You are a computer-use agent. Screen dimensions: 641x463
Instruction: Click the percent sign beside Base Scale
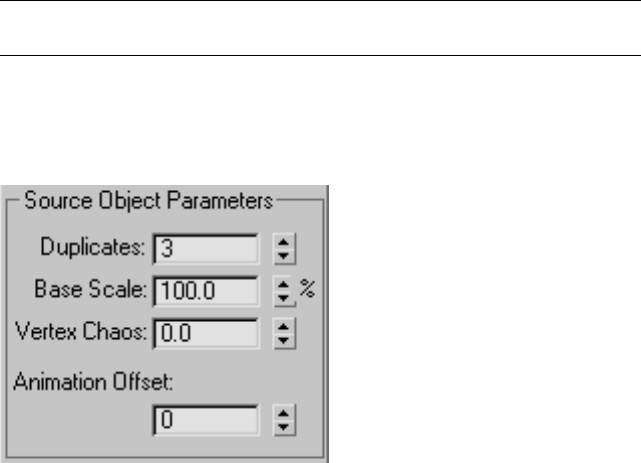(308, 290)
